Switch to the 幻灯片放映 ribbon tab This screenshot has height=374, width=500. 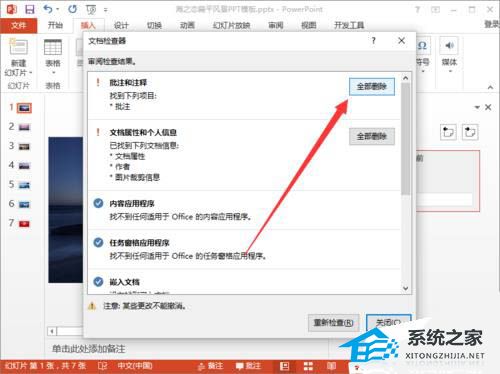[x=231, y=25]
